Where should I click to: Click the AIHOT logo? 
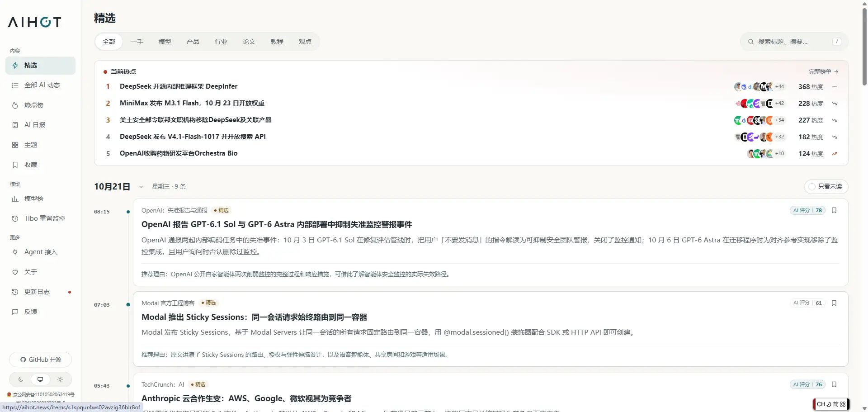34,22
